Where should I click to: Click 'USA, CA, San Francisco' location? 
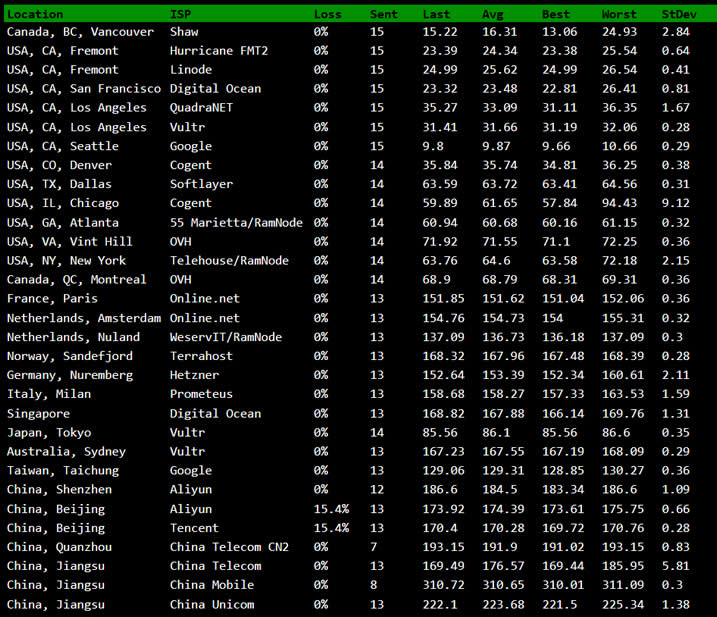(84, 89)
